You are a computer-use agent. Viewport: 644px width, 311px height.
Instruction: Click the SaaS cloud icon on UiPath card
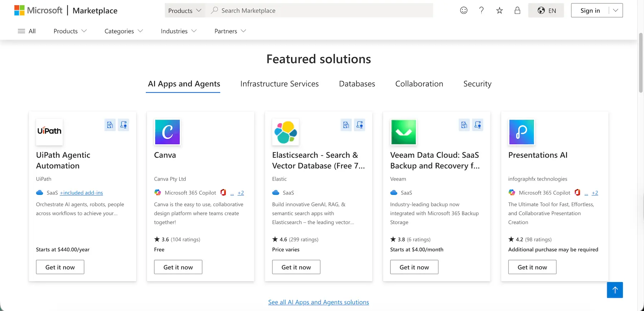pos(40,192)
